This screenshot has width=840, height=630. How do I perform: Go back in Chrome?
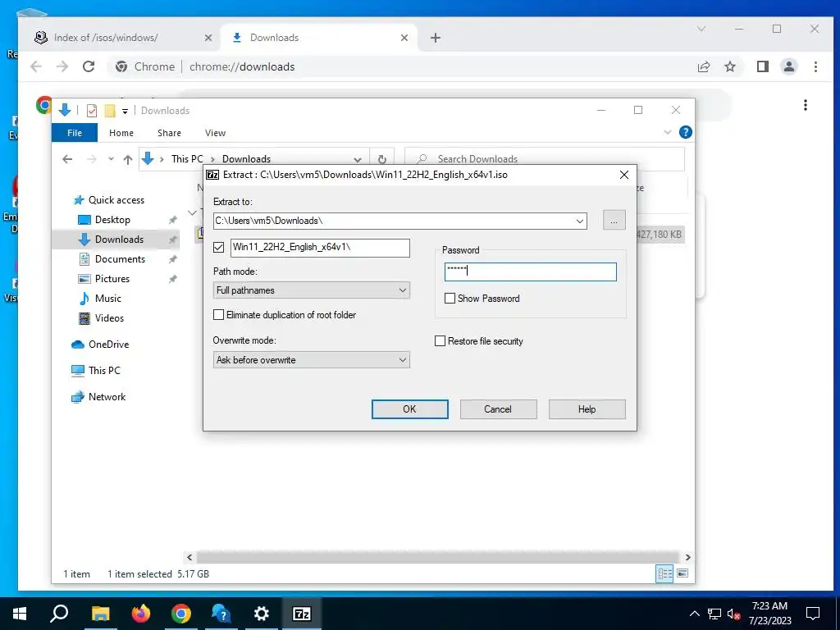[36, 67]
